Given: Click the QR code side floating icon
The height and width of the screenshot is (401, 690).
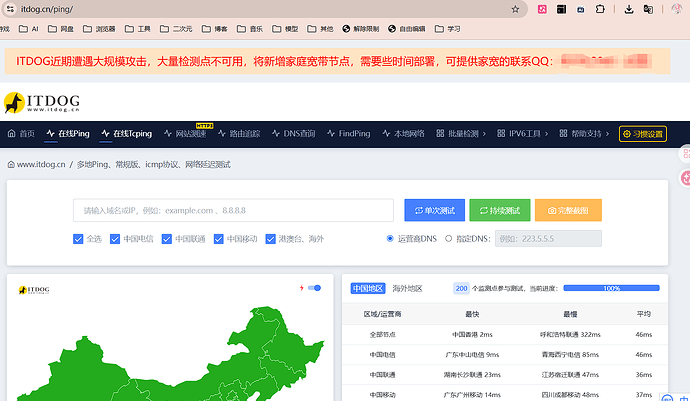Looking at the screenshot, I should (686, 154).
